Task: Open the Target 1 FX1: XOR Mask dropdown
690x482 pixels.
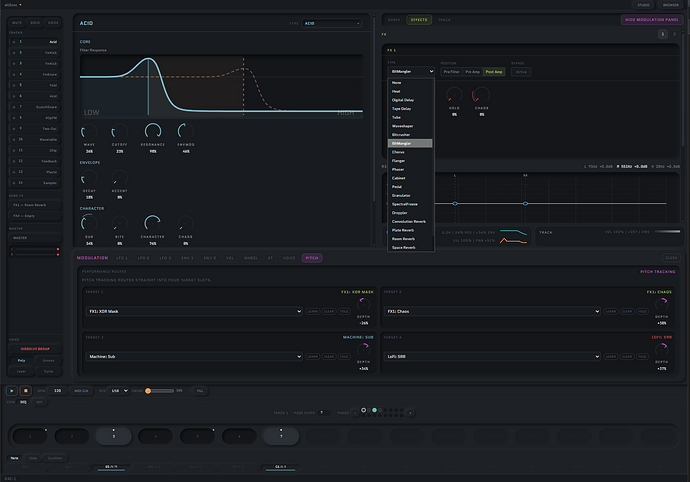Action: pyautogui.click(x=194, y=311)
